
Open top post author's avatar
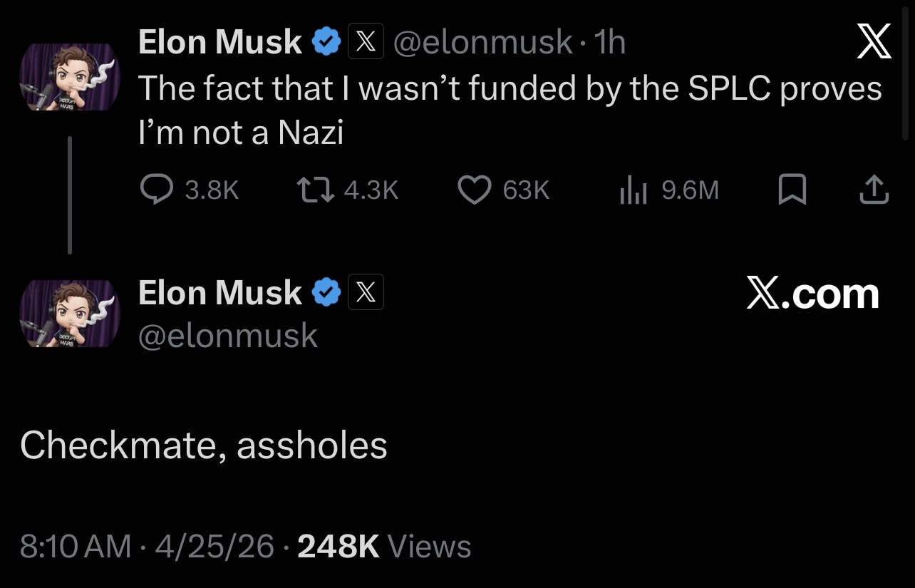69,77
